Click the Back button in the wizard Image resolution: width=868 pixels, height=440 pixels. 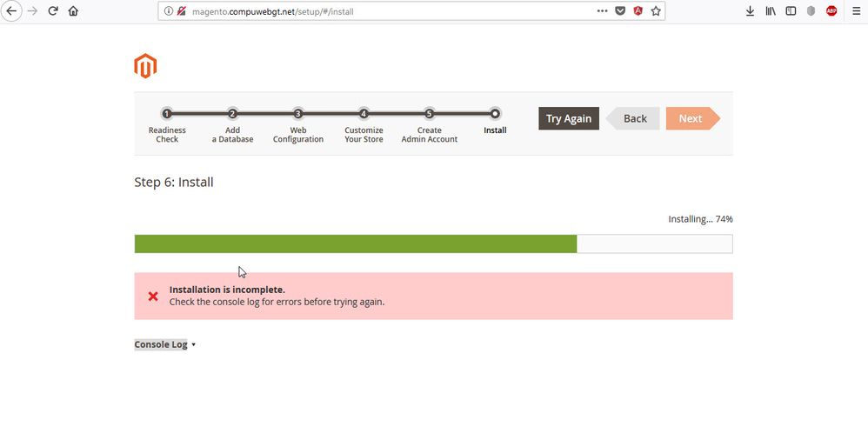point(634,118)
